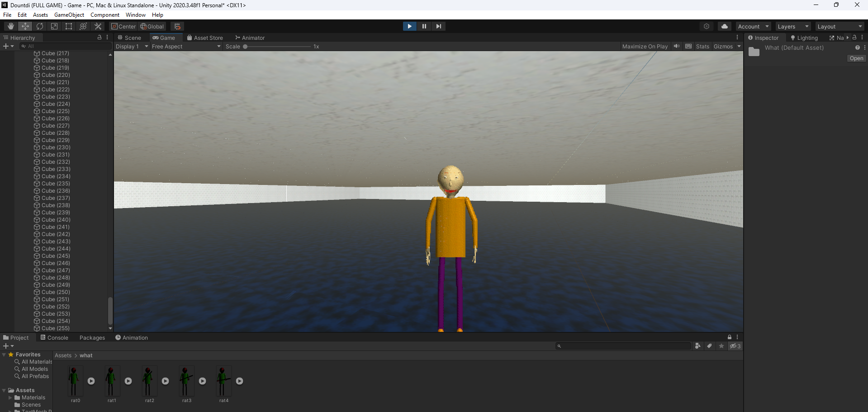
Task: Toggle the Stats overlay
Action: click(x=702, y=46)
